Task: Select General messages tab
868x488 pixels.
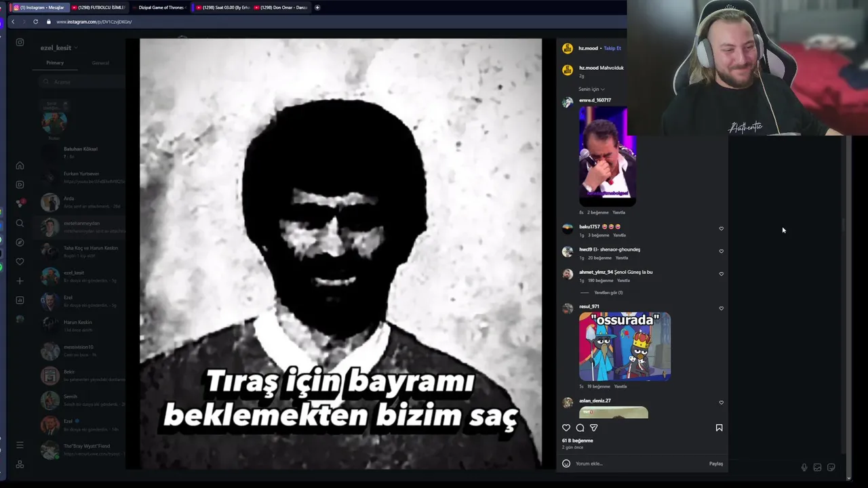Action: click(x=100, y=62)
